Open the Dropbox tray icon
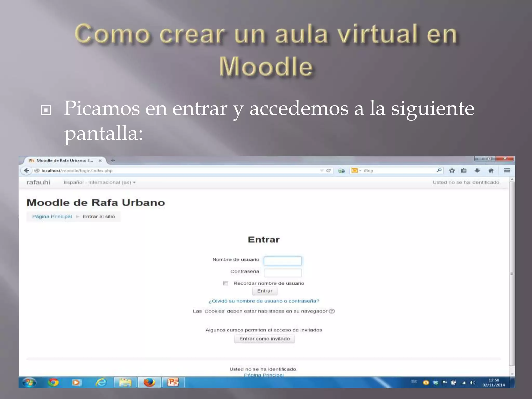The image size is (532, 399). pos(435,382)
